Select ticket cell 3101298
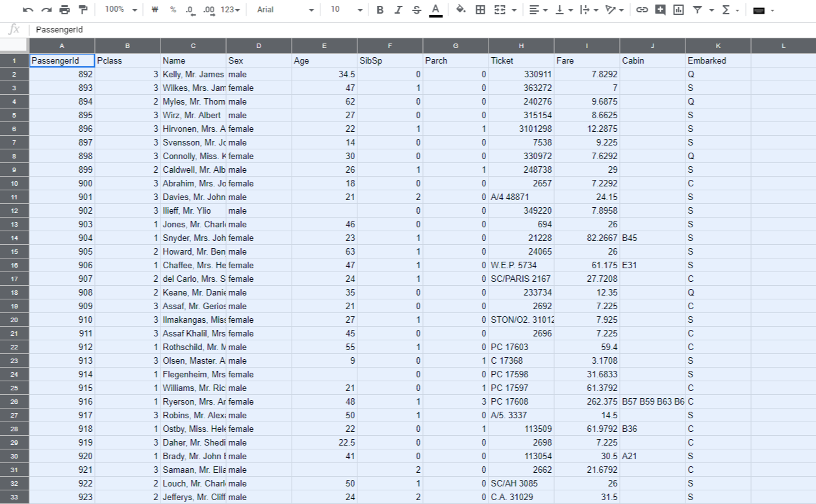 point(521,129)
